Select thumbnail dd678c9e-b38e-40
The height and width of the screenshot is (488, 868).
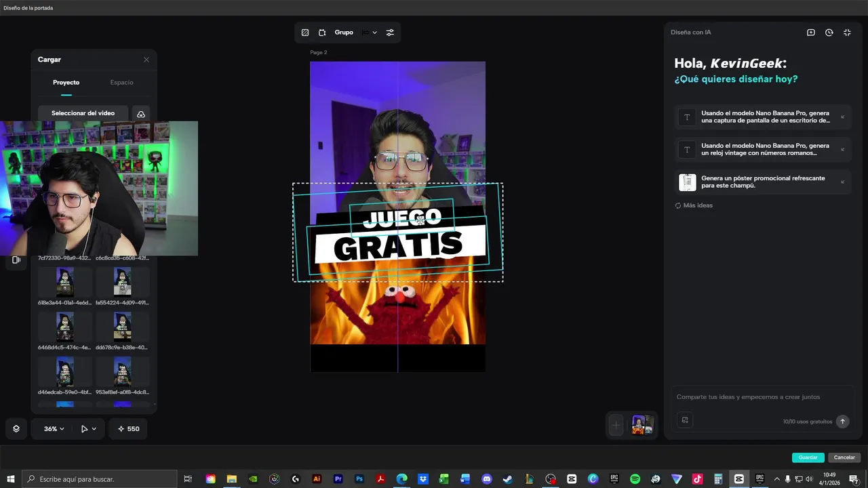(123, 326)
